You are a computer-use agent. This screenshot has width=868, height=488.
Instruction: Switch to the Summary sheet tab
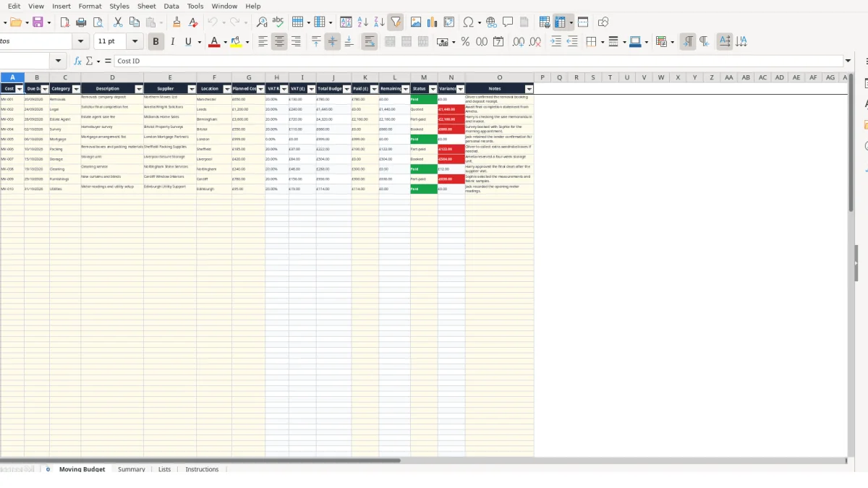pyautogui.click(x=132, y=469)
